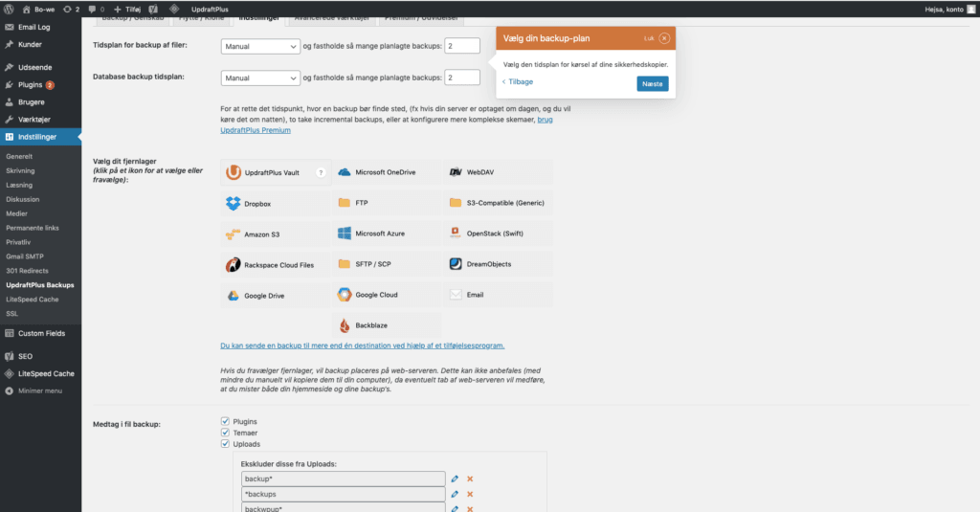Open Gmail SMTP settings submenu
980x512 pixels.
pos(25,256)
